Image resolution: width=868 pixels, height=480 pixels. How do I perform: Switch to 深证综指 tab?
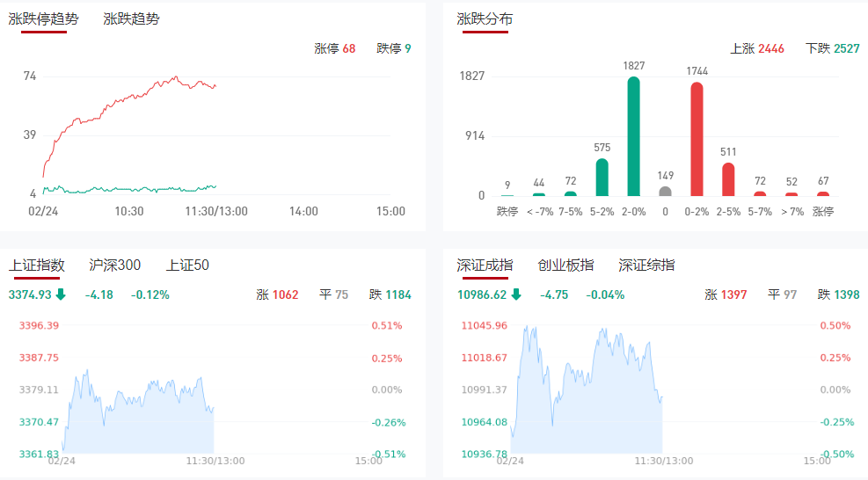tap(646, 265)
